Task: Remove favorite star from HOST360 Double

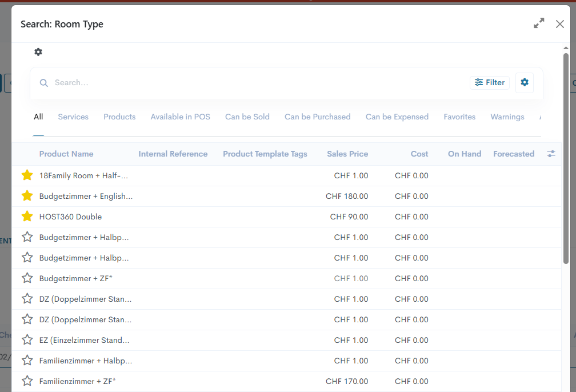Action: pos(27,217)
